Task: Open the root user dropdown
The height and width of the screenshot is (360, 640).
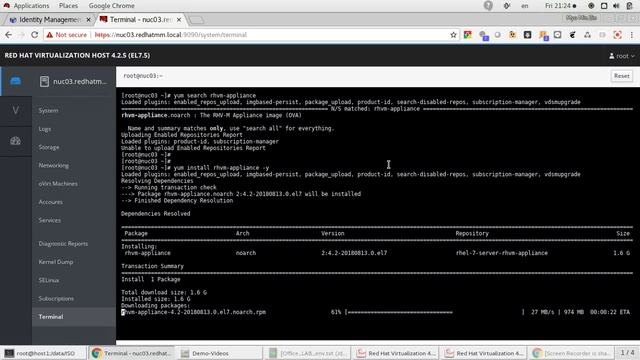Action: click(622, 56)
